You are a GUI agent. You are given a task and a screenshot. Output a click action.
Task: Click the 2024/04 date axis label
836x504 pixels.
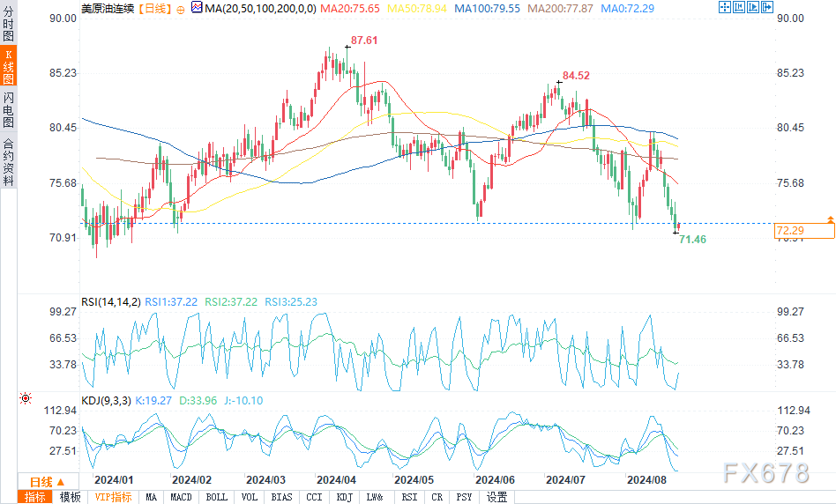pyautogui.click(x=336, y=480)
